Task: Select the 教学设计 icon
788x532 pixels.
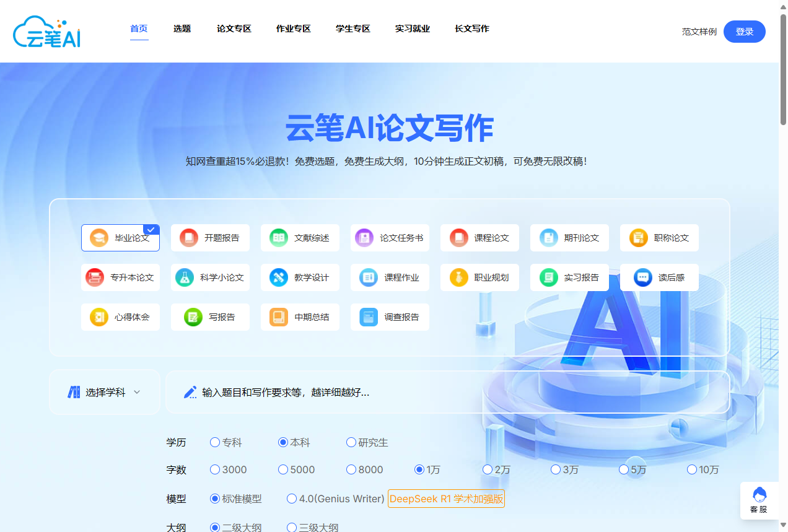Action: 300,277
